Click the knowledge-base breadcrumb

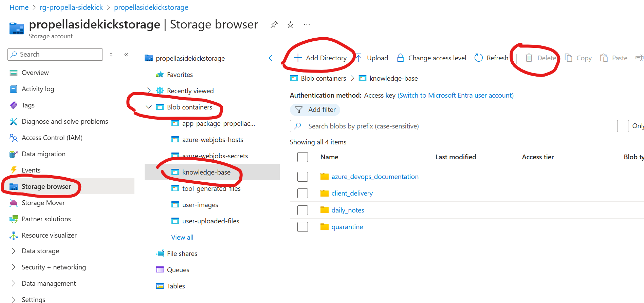(393, 78)
